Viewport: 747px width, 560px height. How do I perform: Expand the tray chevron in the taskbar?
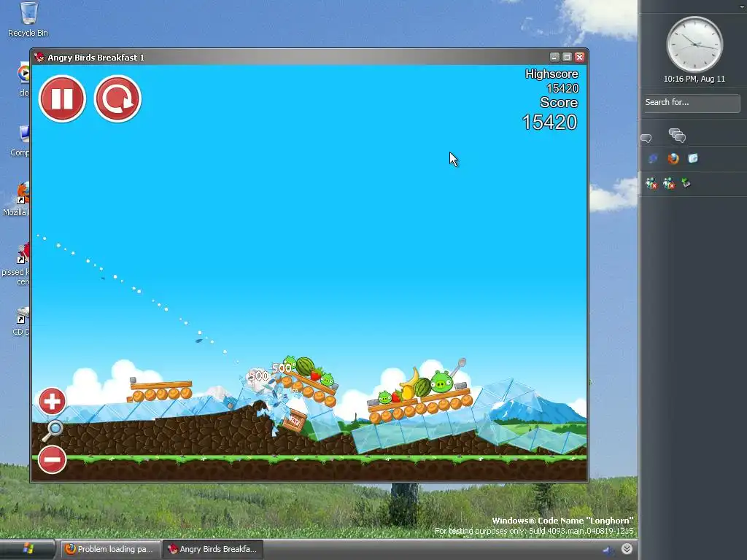click(627, 549)
